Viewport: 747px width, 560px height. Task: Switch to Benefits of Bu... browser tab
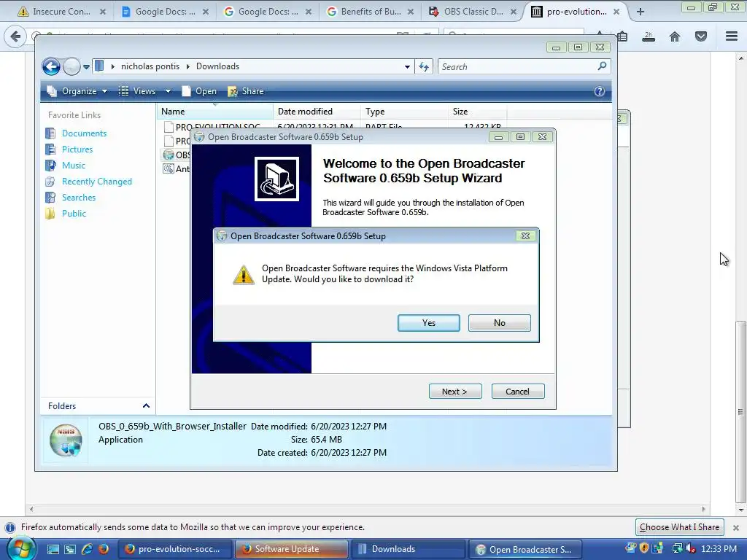(x=370, y=12)
